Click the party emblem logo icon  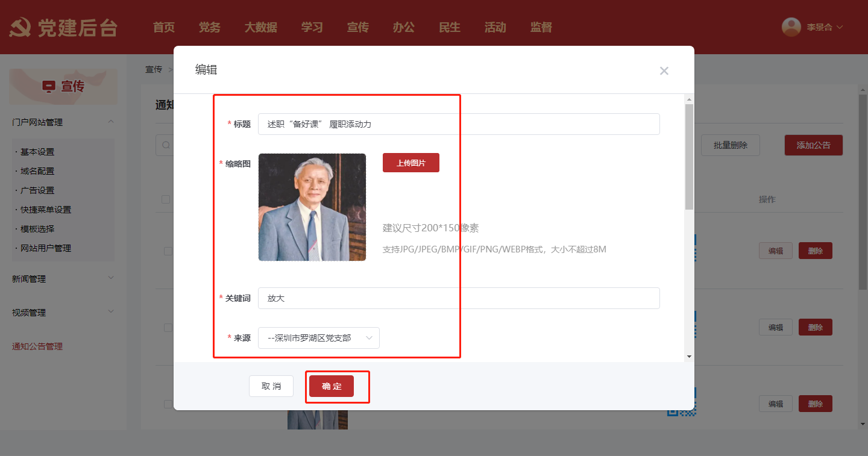[20, 28]
